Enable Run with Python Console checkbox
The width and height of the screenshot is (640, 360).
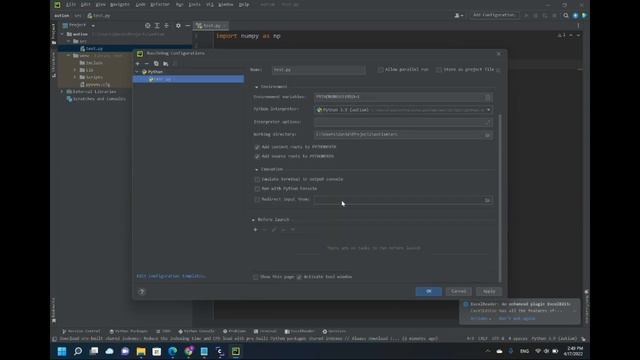point(257,189)
